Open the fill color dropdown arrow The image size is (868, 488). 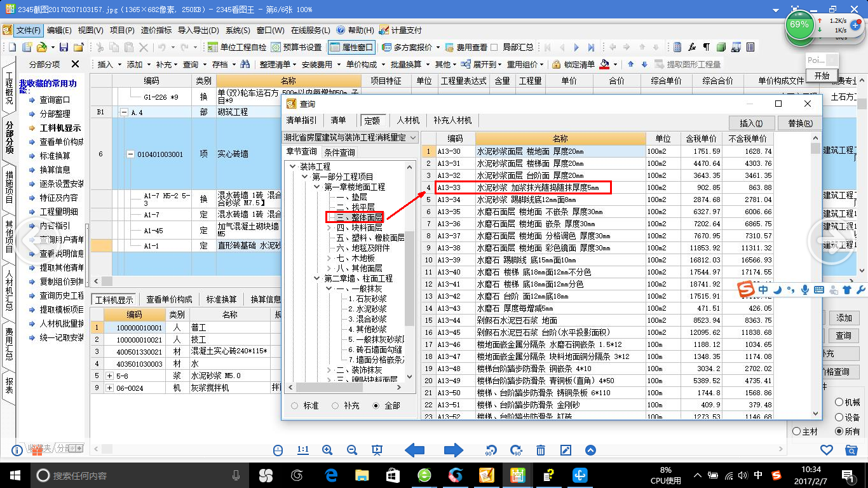click(x=615, y=65)
